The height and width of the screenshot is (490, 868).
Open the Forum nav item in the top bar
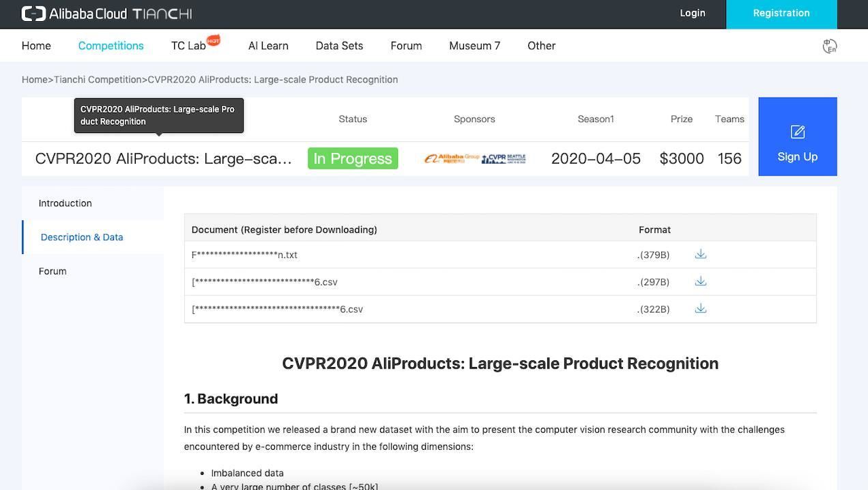click(x=406, y=46)
